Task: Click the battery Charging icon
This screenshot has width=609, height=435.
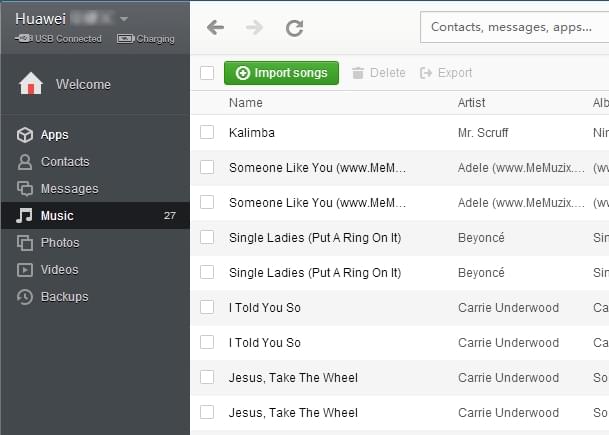Action: (126, 38)
